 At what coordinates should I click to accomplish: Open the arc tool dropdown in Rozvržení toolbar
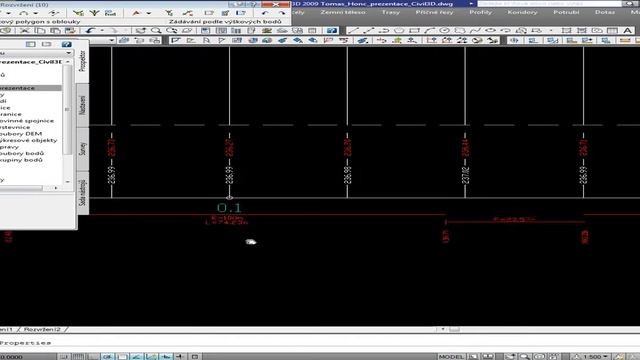click(36, 13)
